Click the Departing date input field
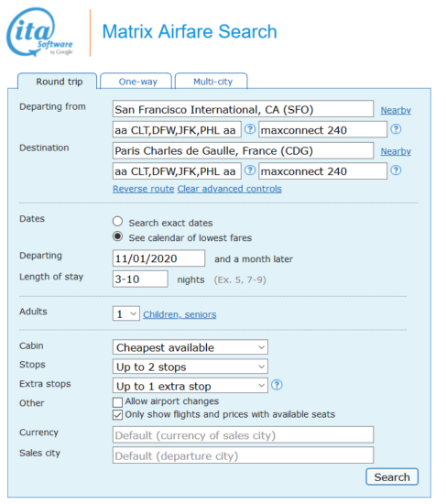Screen dimensions: 446x504 [158, 258]
